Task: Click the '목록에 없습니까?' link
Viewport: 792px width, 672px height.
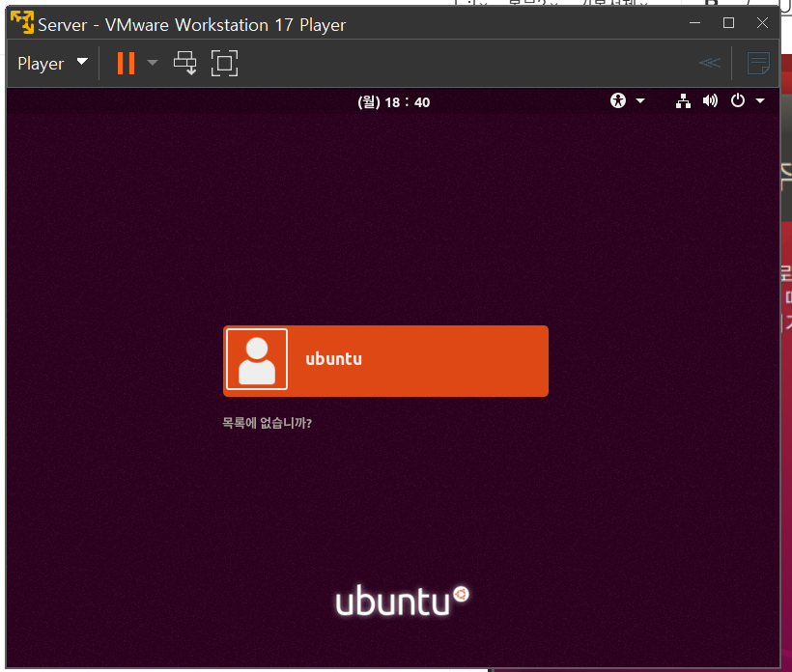Action: tap(268, 423)
